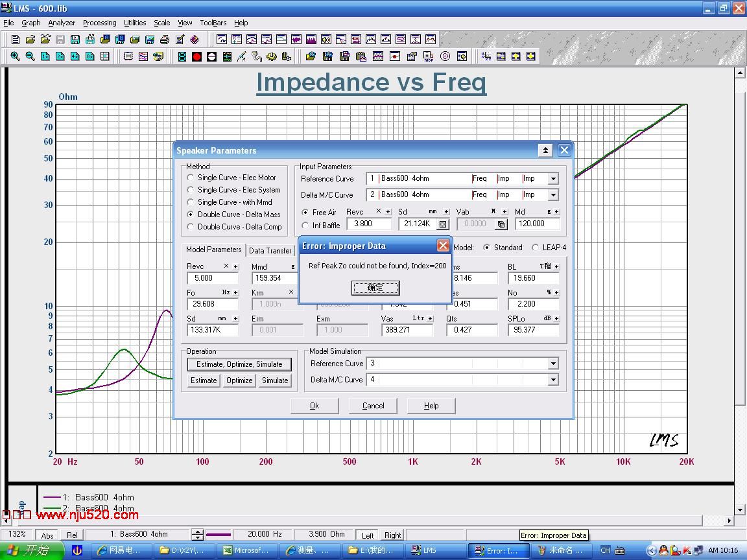Switch to the Model Parameters tab
747x560 pixels.
[x=213, y=250]
